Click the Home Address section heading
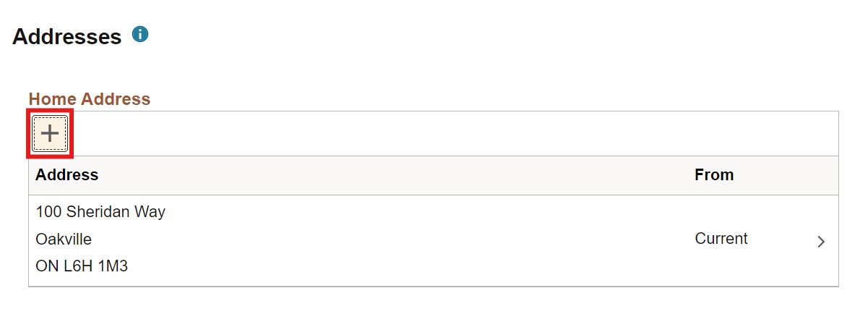This screenshot has width=868, height=330. pyautogui.click(x=89, y=99)
